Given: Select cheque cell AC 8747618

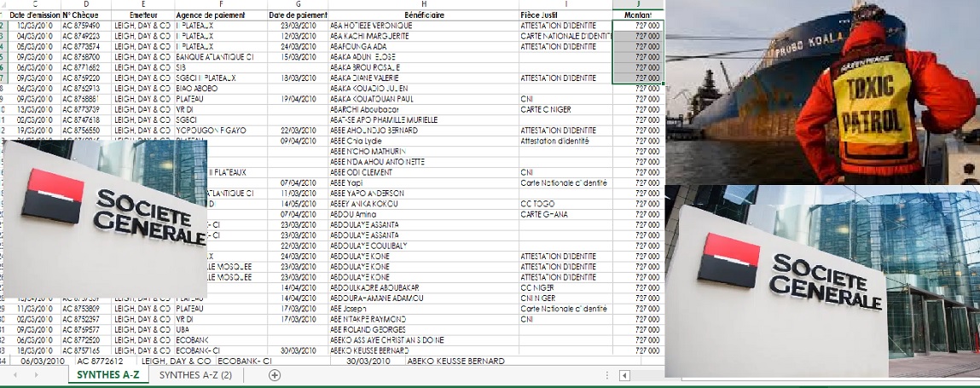Looking at the screenshot, I should (x=86, y=120).
